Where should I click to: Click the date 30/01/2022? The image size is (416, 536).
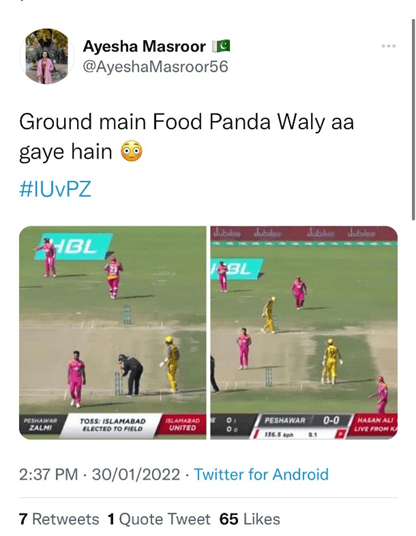(x=136, y=474)
